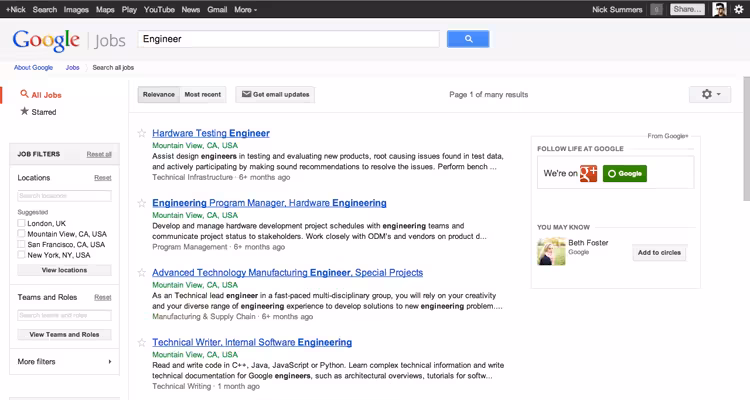
Task: Expand More filters section
Action: click(65, 362)
